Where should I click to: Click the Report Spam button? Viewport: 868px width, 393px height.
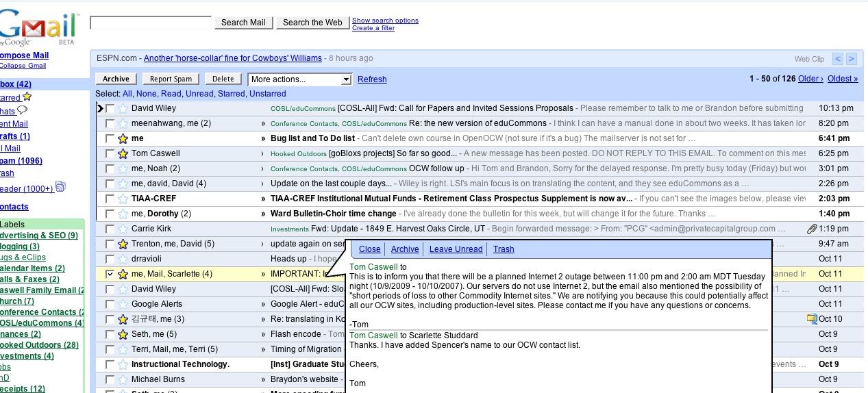pyautogui.click(x=171, y=79)
